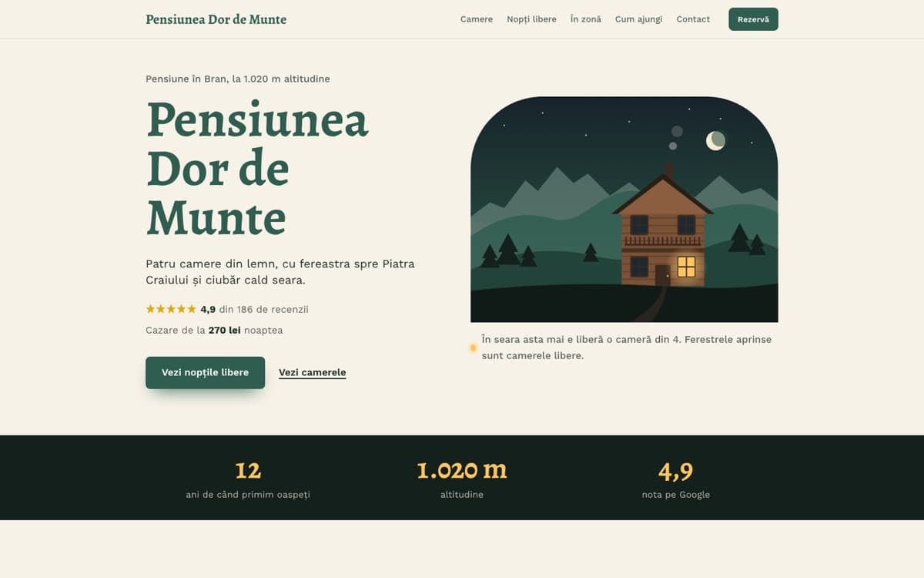Click the cabin night illustration
This screenshot has width=924, height=578.
coord(624,209)
